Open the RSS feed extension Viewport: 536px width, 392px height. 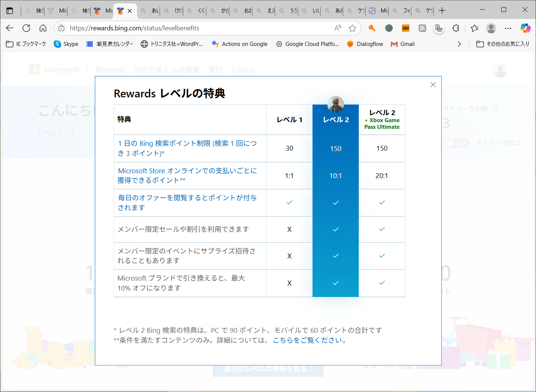(x=422, y=28)
